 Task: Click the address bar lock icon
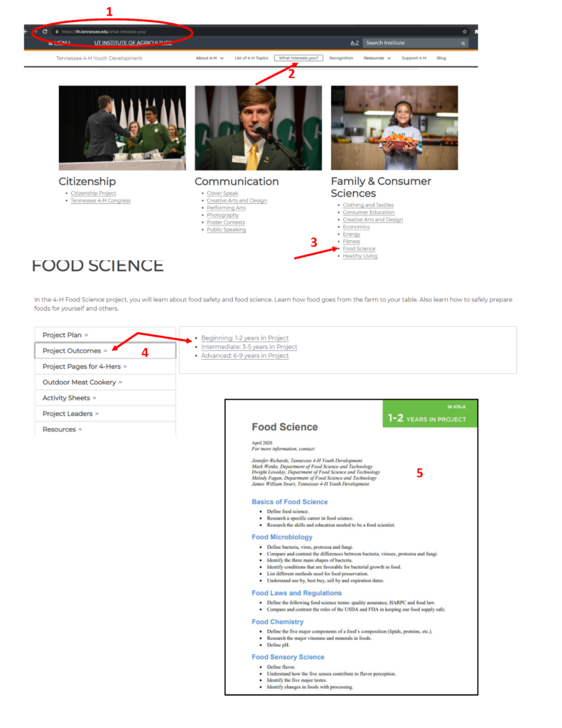click(x=57, y=31)
